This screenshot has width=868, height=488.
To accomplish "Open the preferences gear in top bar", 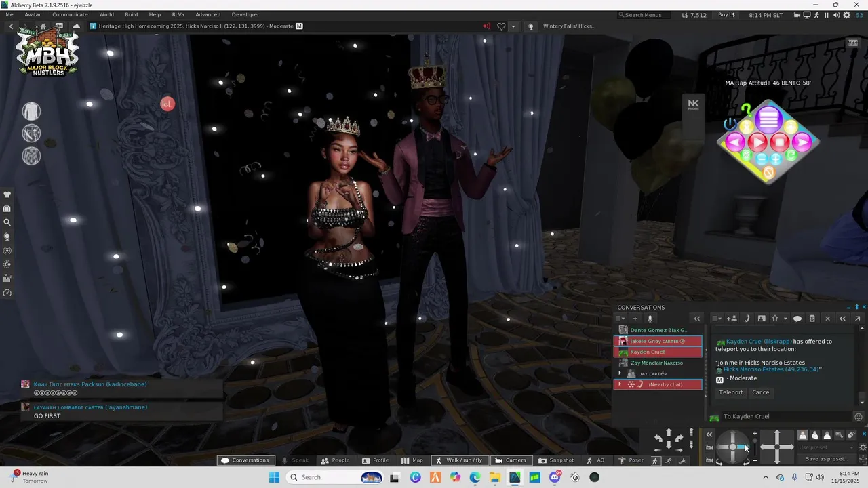I will tap(847, 15).
